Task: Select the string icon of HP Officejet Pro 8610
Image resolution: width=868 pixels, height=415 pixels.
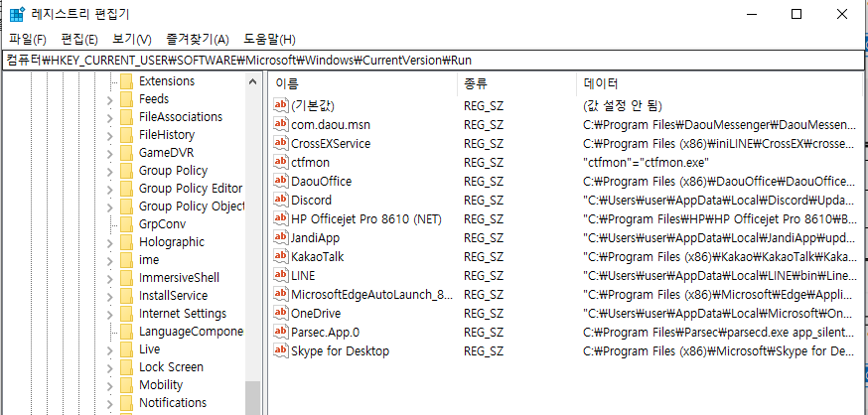Action: point(282,218)
